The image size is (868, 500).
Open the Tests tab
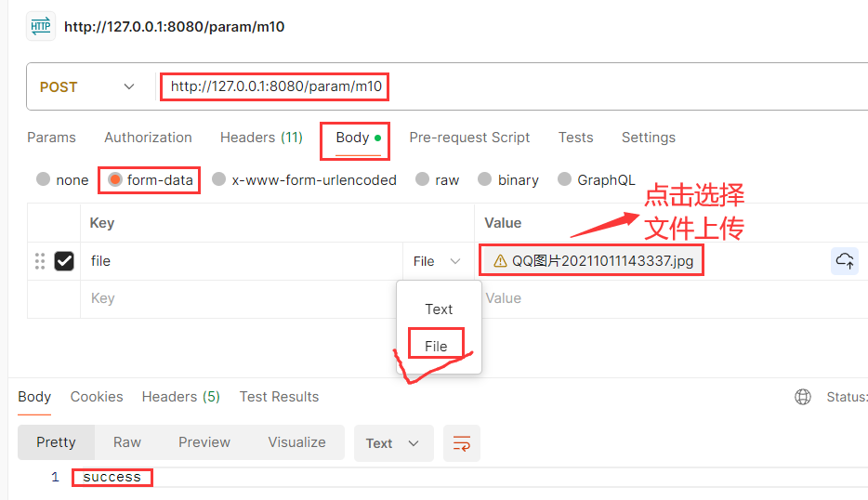[575, 138]
